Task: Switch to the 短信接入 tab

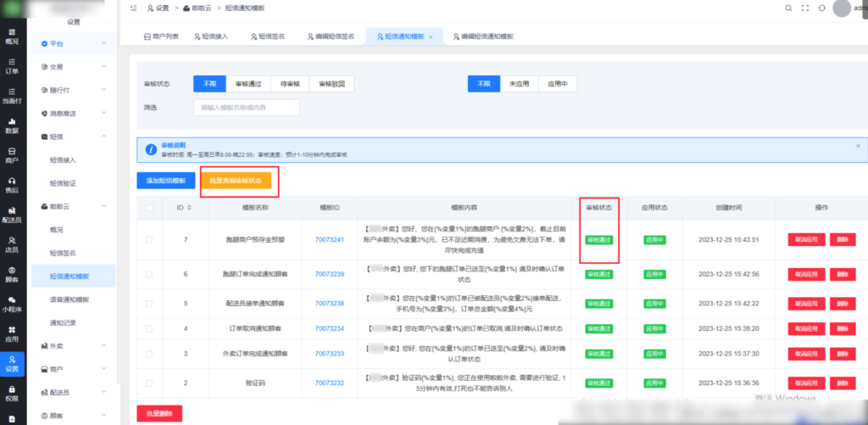Action: pyautogui.click(x=211, y=36)
